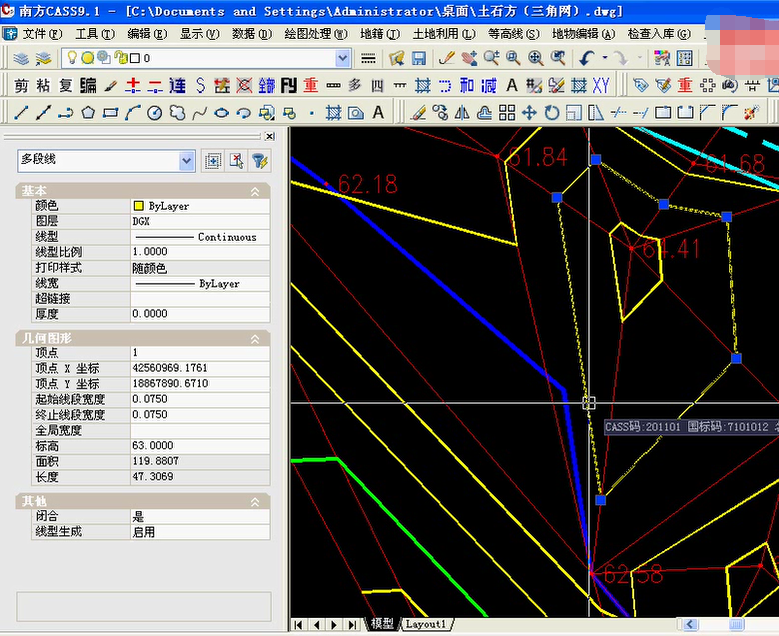This screenshot has width=779, height=636.
Task: Select the polygon drawing tool
Action: click(88, 113)
